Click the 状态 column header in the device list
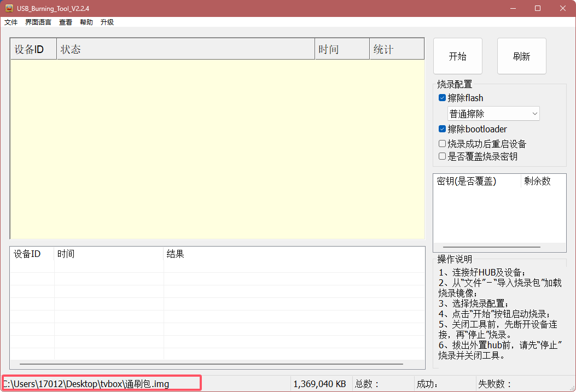Viewport: 576px width, 392px height. pyautogui.click(x=185, y=49)
